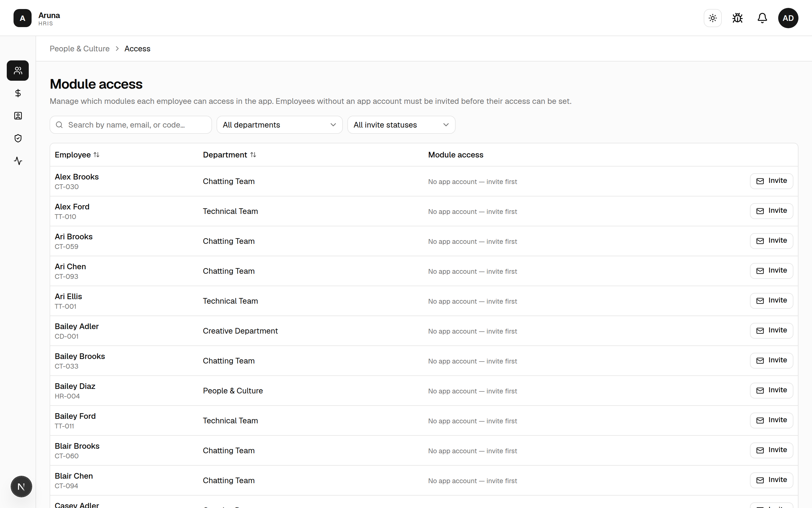
Task: Invite Bailey Diaz
Action: coord(771,390)
